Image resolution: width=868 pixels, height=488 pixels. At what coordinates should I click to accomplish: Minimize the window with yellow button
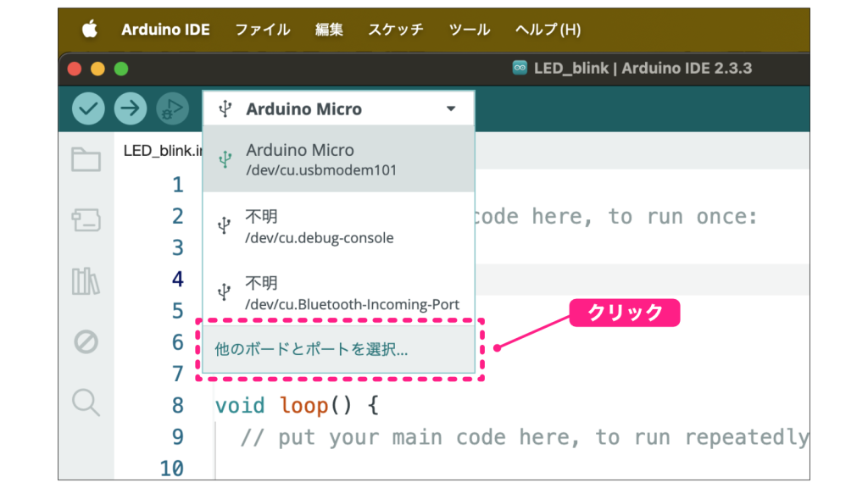98,69
